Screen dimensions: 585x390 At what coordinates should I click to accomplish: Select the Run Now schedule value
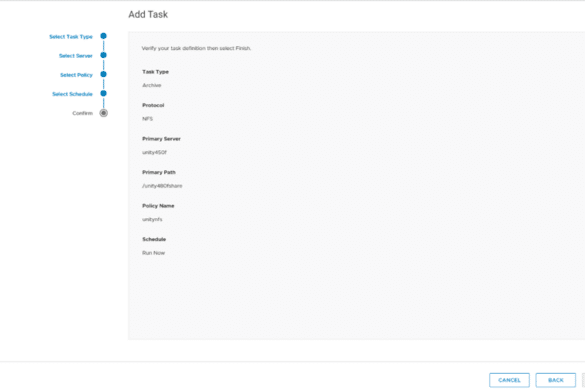coord(153,253)
